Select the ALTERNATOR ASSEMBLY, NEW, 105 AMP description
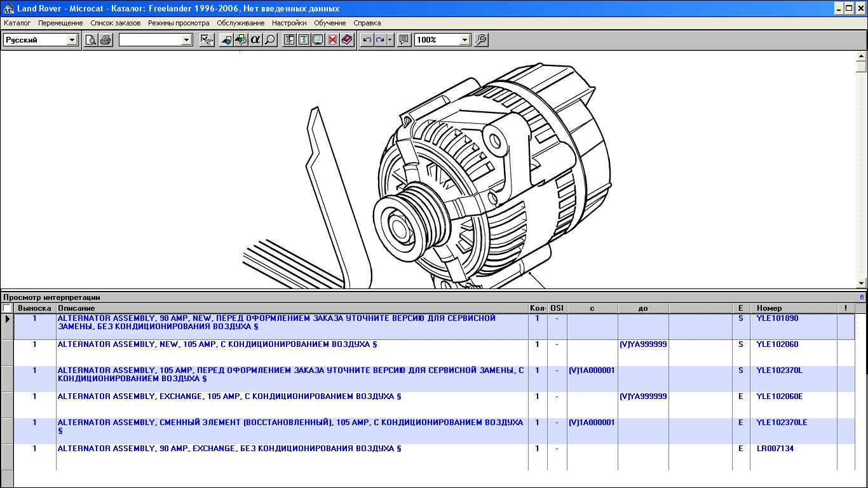This screenshot has height=488, width=868. [x=217, y=344]
